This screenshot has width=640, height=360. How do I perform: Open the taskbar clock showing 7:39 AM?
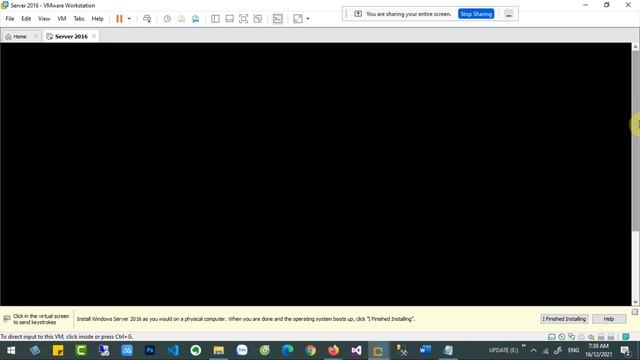pos(598,350)
